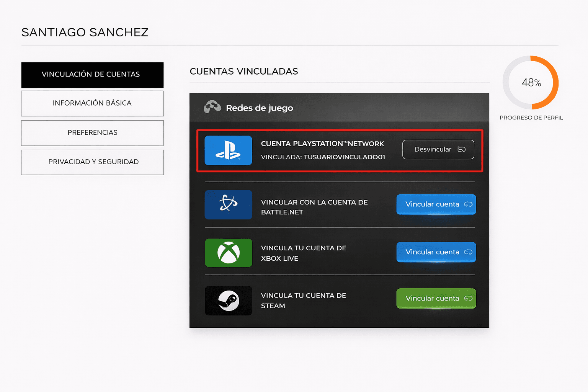588x392 pixels.
Task: Click the TUSUARIOVINCULADO01 linked username text
Action: [x=345, y=157]
